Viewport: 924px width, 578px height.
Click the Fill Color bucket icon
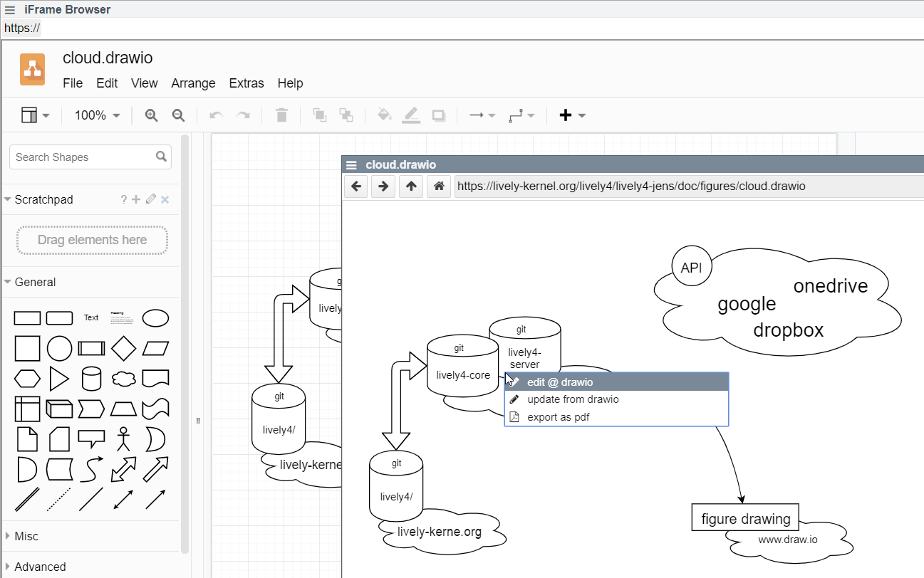tap(384, 115)
